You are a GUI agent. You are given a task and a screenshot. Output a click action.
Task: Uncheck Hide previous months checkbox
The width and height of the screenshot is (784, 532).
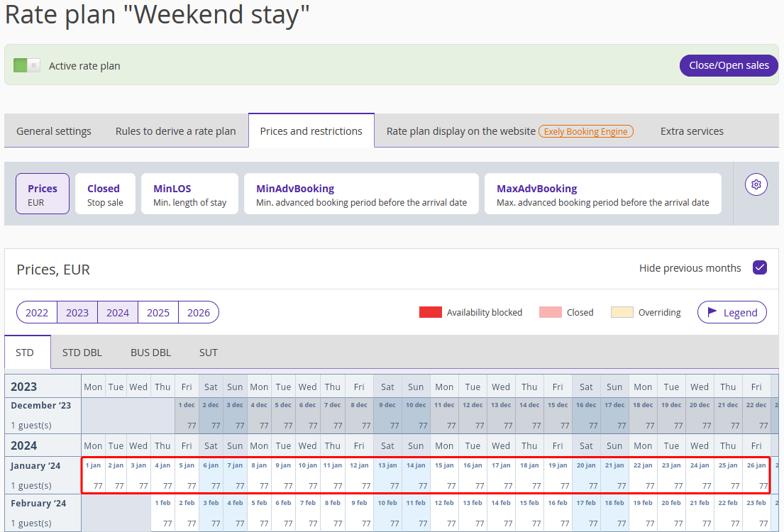coord(759,267)
